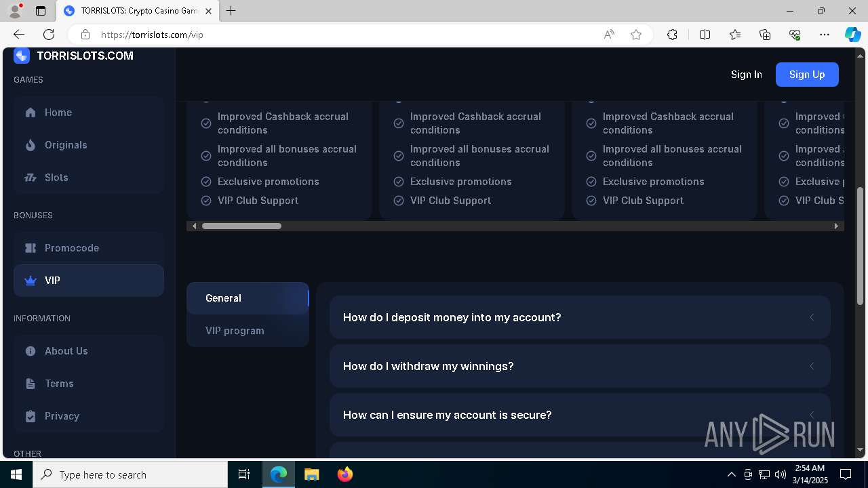Click 'Exclusive promotions' text in first card

[269, 182]
